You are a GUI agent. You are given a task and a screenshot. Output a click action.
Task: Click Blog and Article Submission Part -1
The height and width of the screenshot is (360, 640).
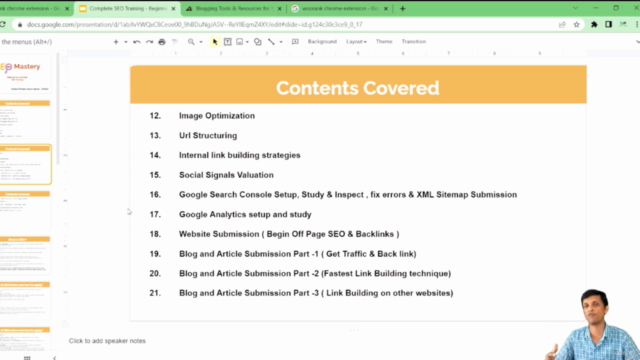(298, 254)
